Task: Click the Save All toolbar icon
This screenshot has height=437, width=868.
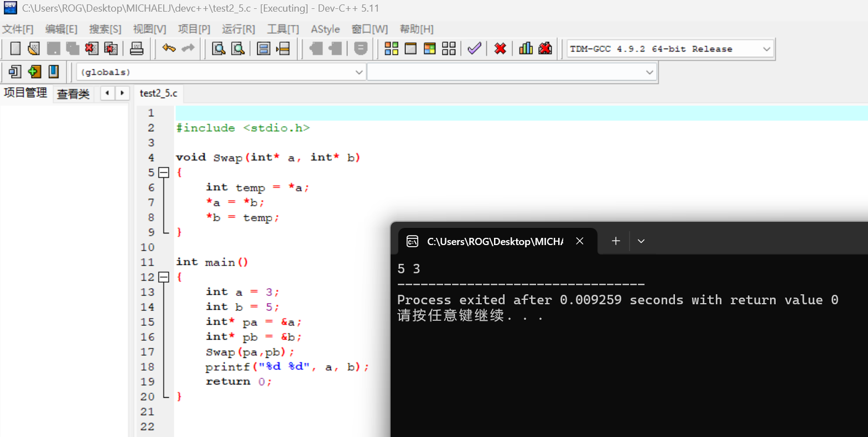Action: coord(72,49)
